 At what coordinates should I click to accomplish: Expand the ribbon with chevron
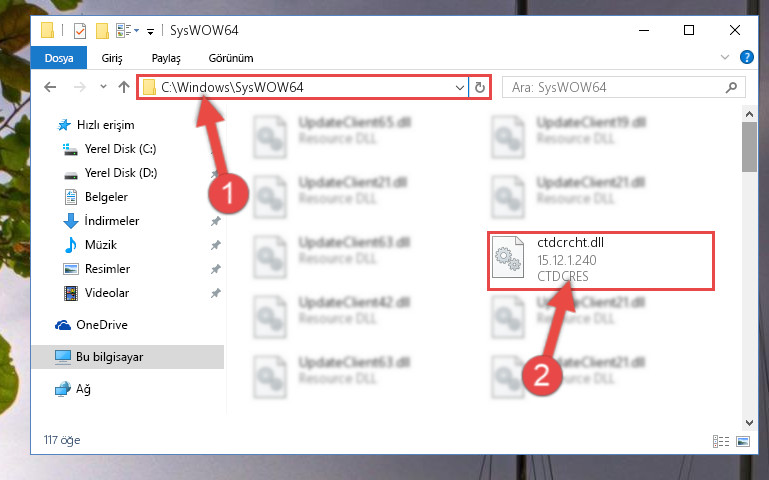[725, 57]
